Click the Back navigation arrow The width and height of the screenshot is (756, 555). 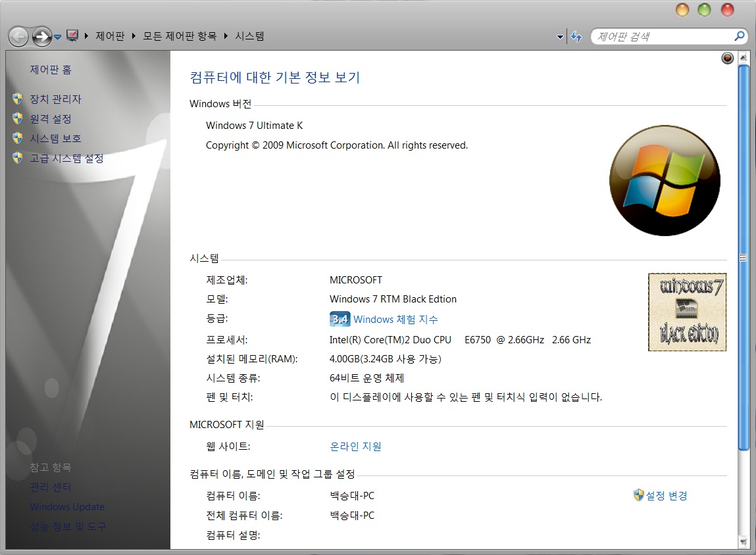click(19, 36)
